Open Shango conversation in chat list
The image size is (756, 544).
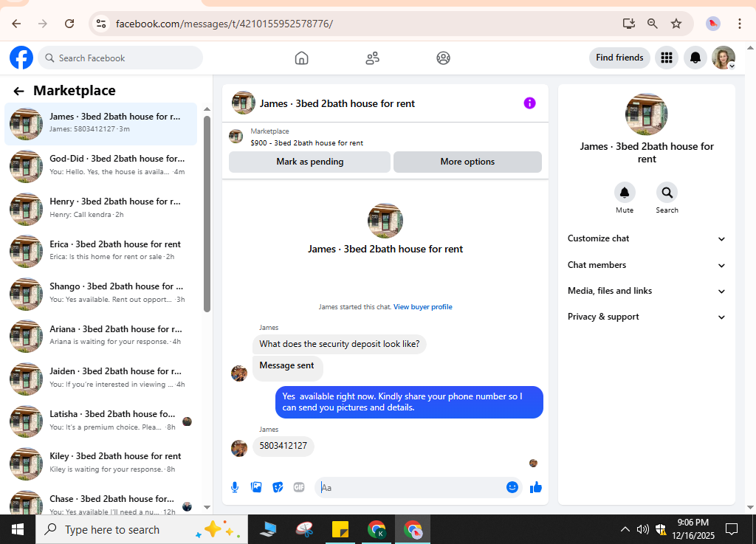(100, 294)
